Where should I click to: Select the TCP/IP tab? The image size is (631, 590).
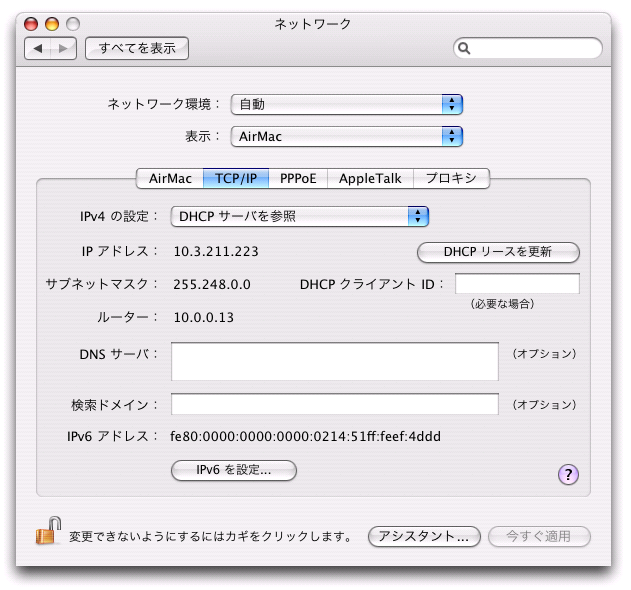click(x=236, y=179)
